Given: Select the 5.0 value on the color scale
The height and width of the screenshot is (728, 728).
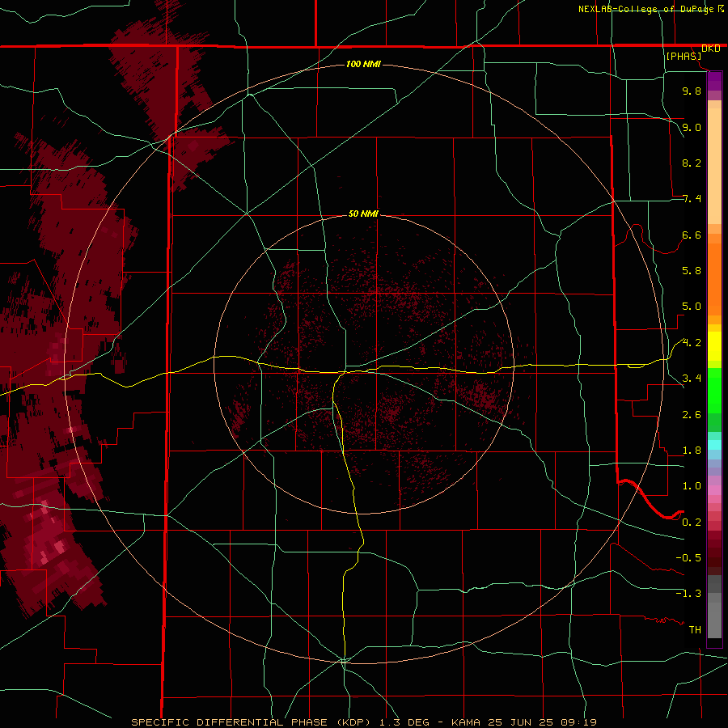Looking at the screenshot, I should coord(692,307).
